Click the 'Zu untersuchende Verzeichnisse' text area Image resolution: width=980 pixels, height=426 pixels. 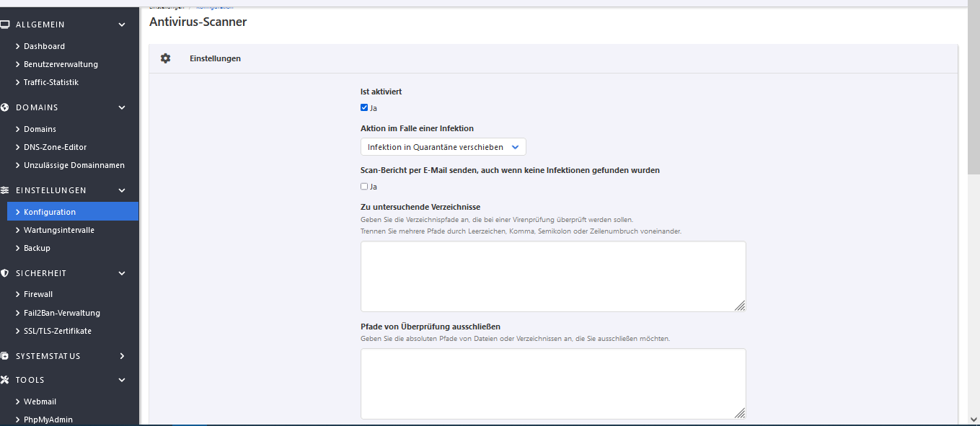tap(552, 276)
